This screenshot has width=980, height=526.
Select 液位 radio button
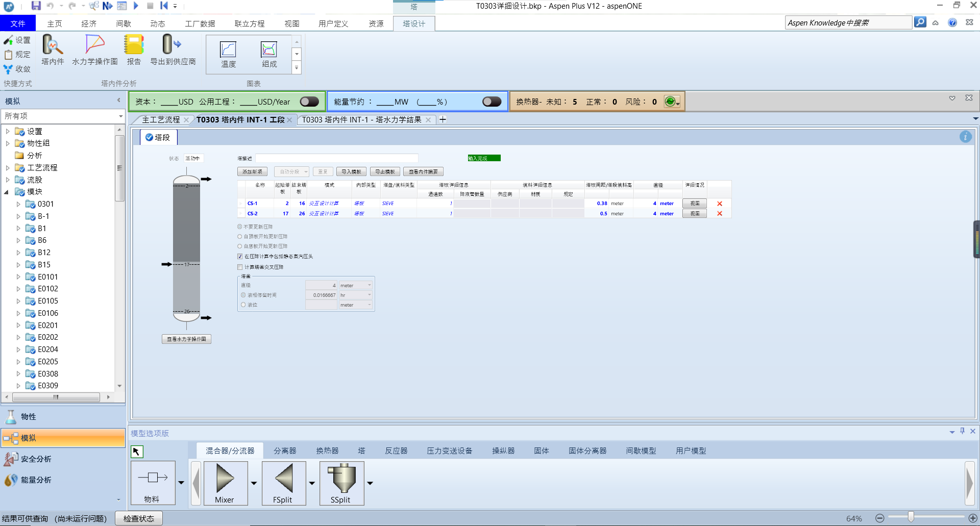[x=243, y=305]
